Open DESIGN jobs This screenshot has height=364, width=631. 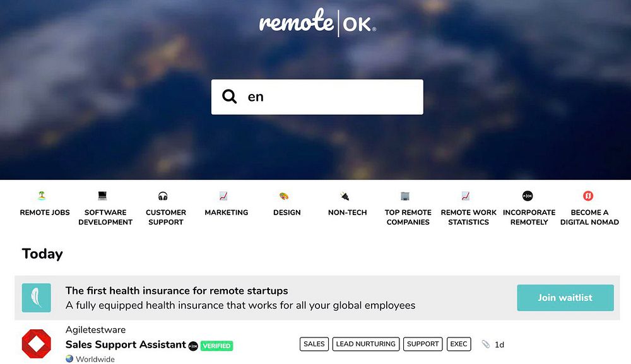point(287,213)
